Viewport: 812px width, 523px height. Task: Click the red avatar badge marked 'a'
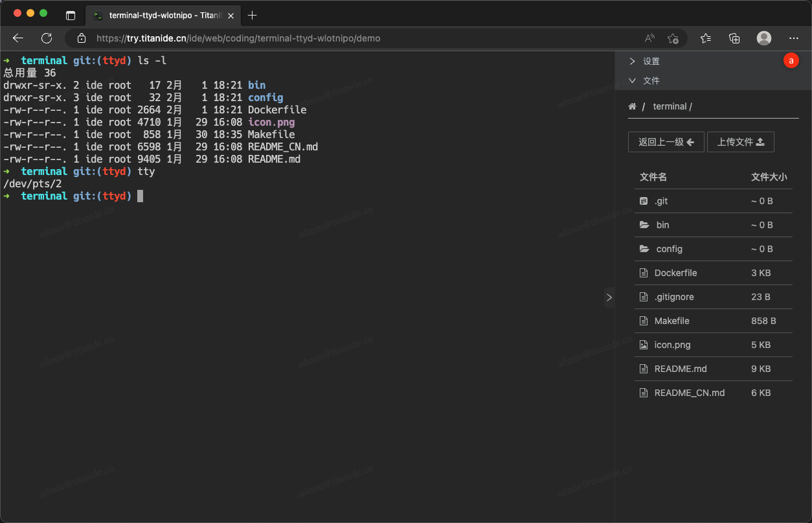click(x=791, y=60)
